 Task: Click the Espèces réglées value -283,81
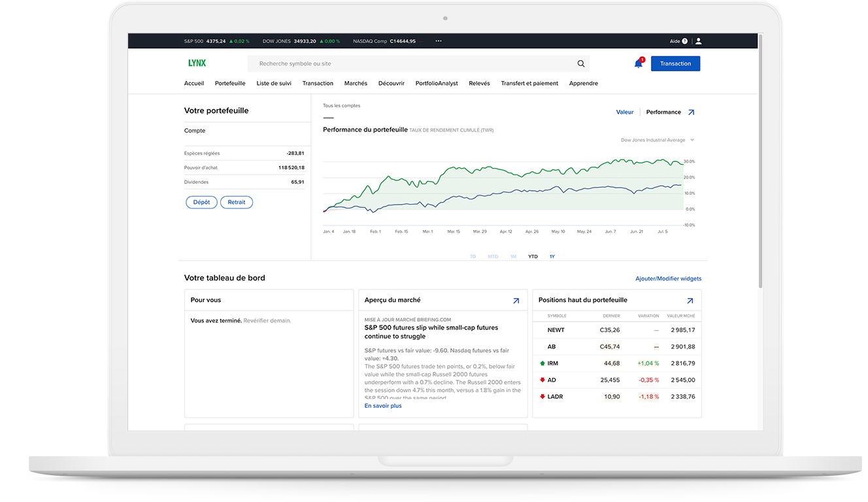pyautogui.click(x=295, y=154)
